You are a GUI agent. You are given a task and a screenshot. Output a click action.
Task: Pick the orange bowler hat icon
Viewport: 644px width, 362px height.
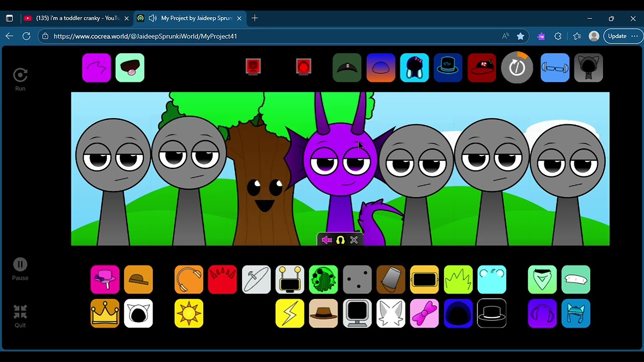pos(138,280)
